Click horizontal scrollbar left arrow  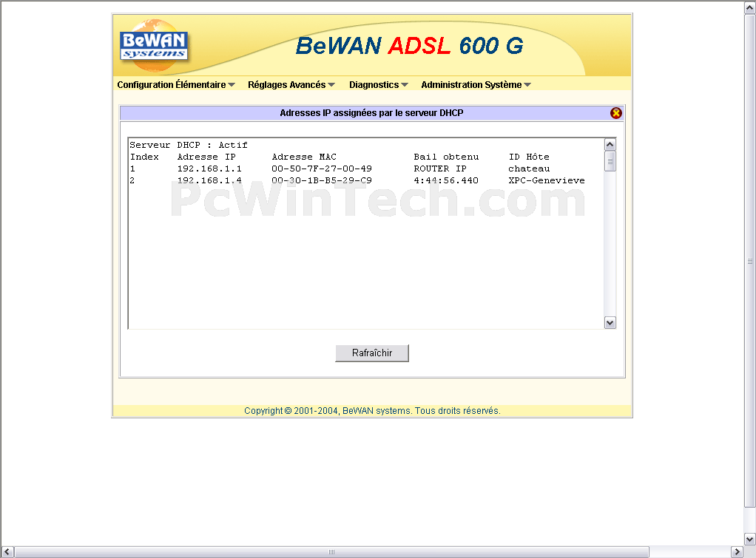point(7,552)
